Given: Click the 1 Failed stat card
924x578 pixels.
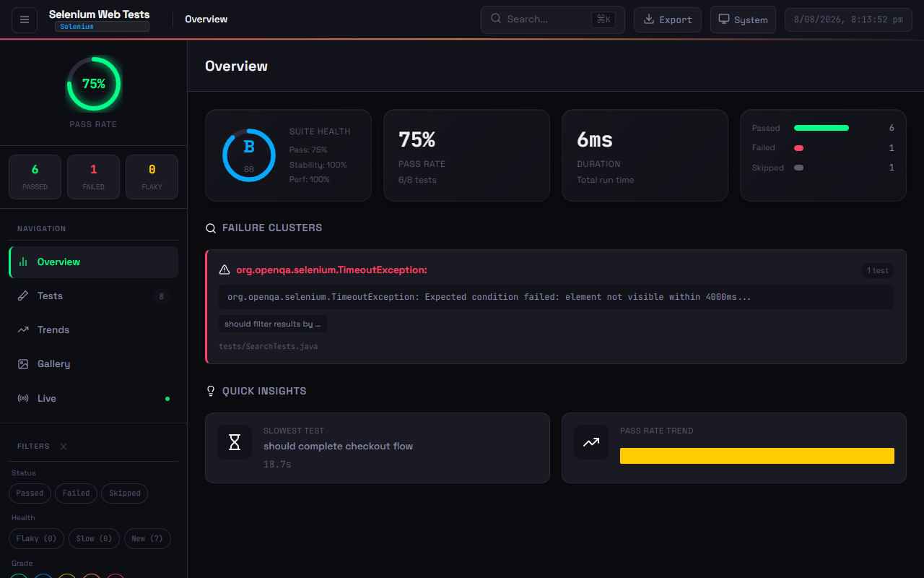Looking at the screenshot, I should [93, 177].
